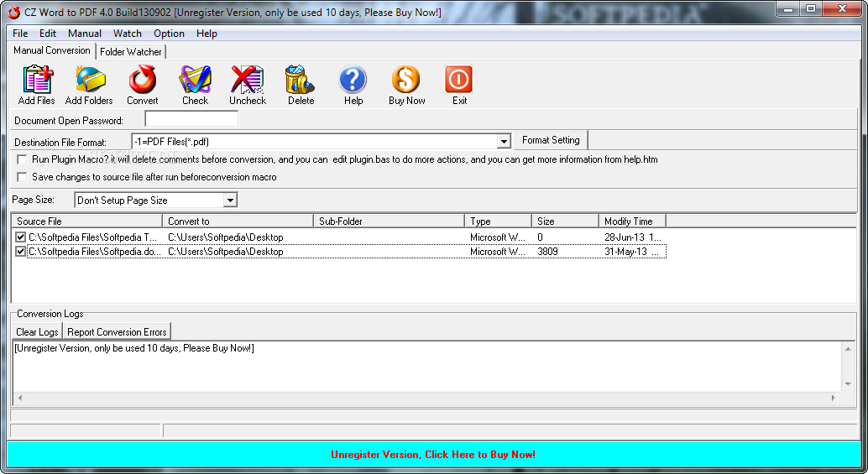
Task: Click the red Exit power icon
Action: [x=459, y=80]
